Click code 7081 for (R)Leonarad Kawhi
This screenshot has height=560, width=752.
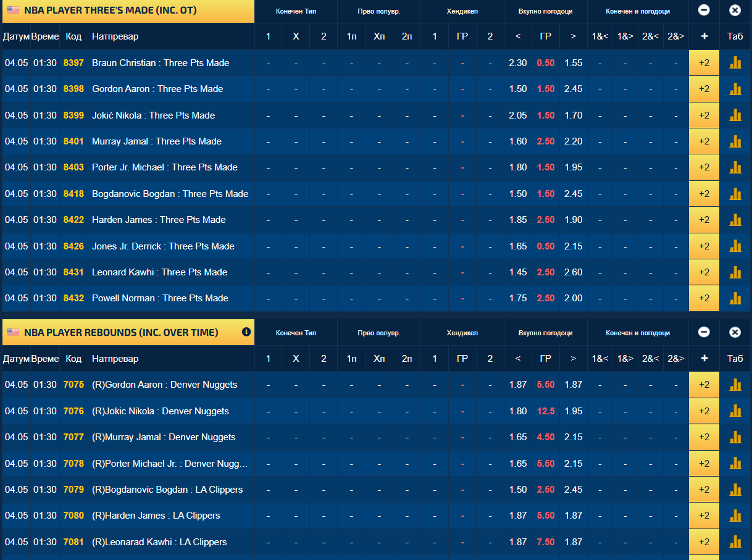(73, 542)
